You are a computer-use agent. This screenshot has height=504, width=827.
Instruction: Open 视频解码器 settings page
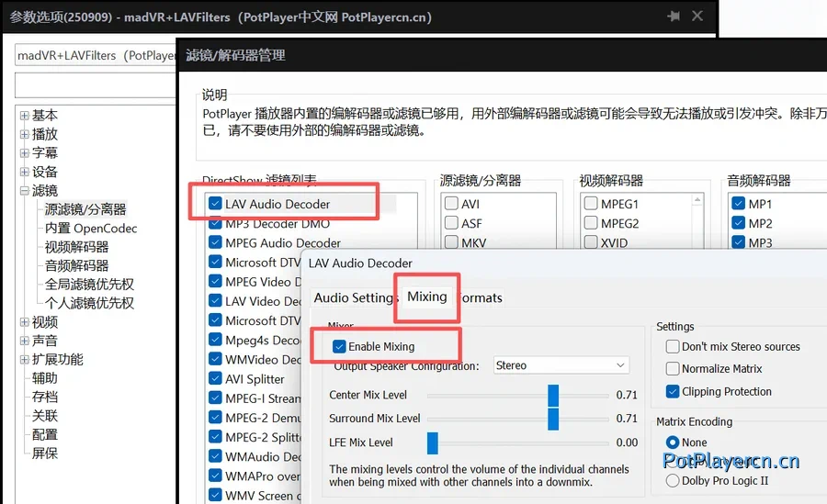[76, 247]
